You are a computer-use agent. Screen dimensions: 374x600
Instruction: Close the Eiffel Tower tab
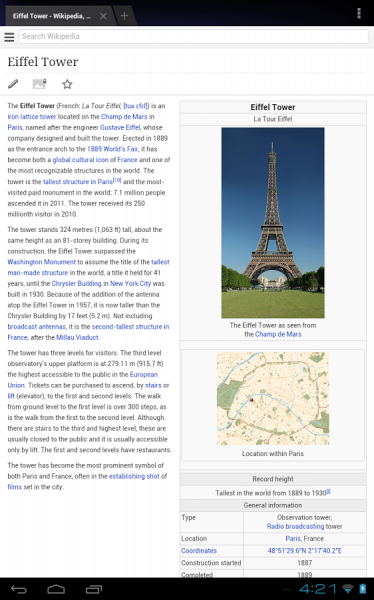[x=103, y=16]
